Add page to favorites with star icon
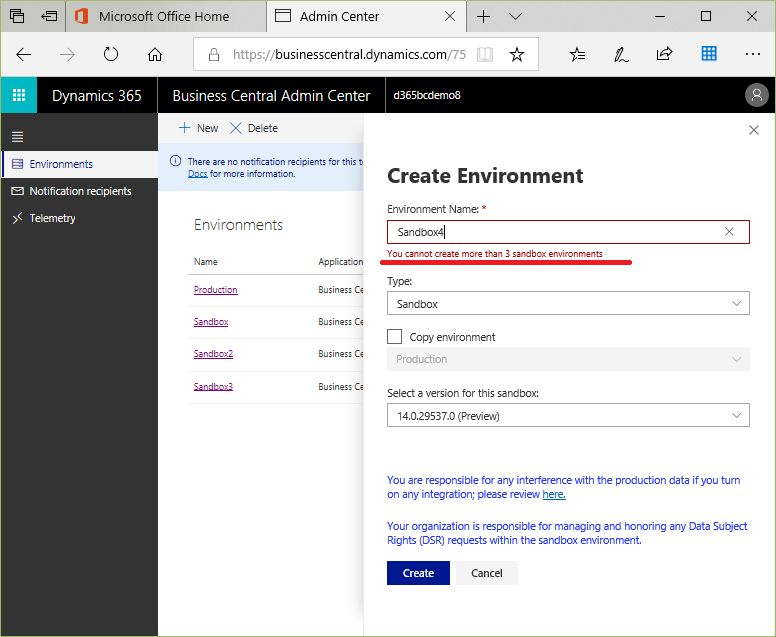This screenshot has width=776, height=637. 517,54
